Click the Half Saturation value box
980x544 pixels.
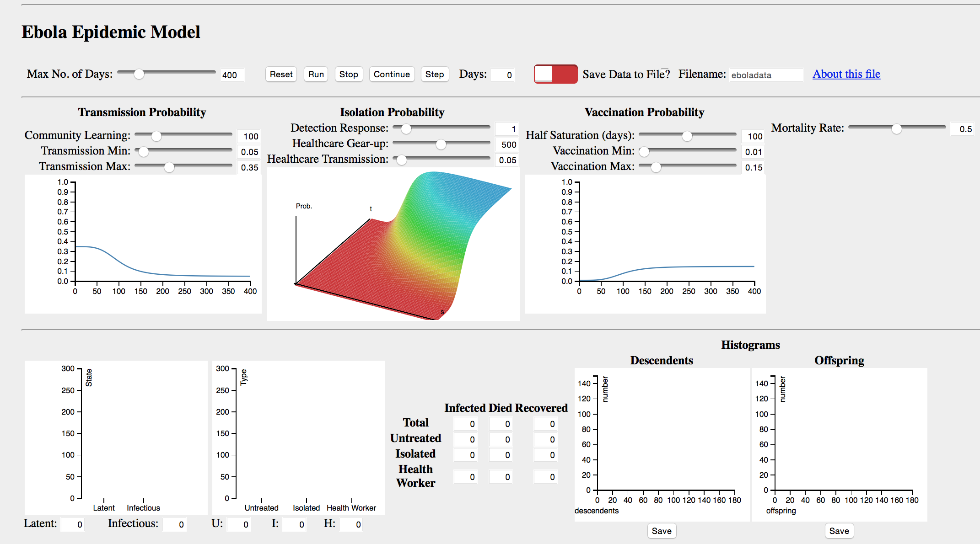pos(753,136)
